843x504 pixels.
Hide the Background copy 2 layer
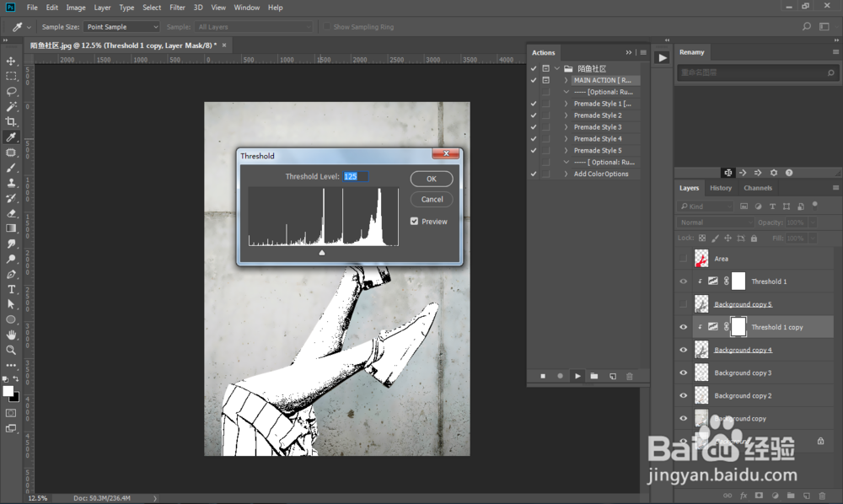(x=684, y=395)
